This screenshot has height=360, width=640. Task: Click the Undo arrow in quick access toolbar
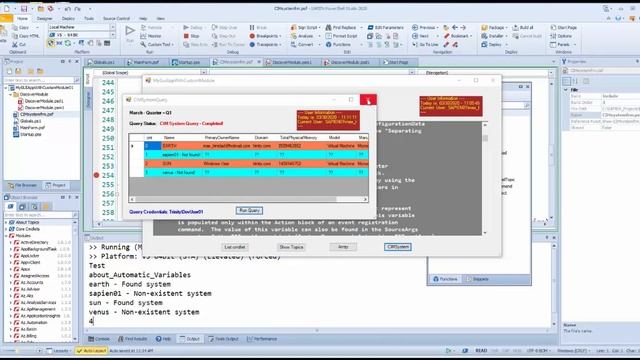coord(67,9)
